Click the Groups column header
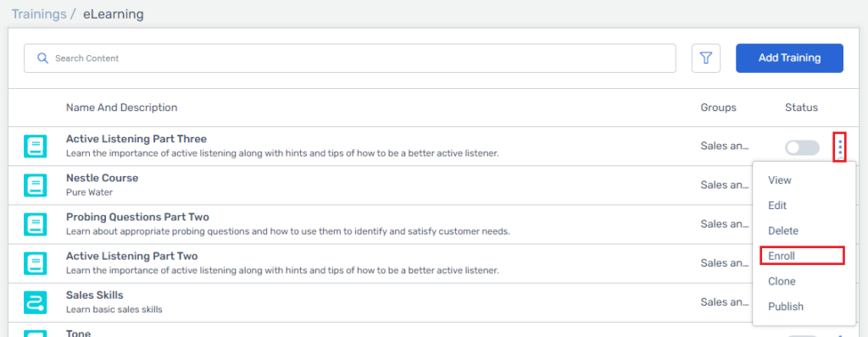 click(719, 108)
